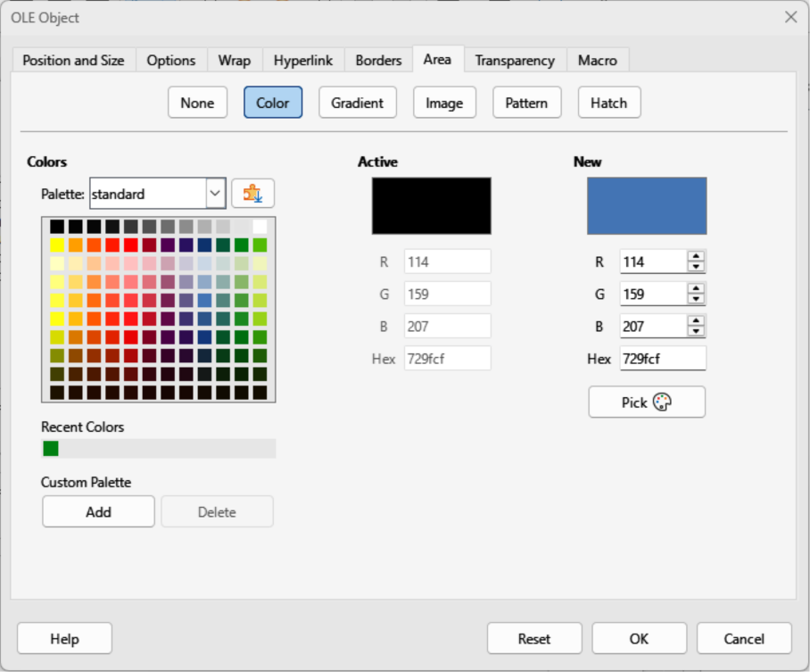Set fill type to None
810x672 pixels.
(197, 103)
